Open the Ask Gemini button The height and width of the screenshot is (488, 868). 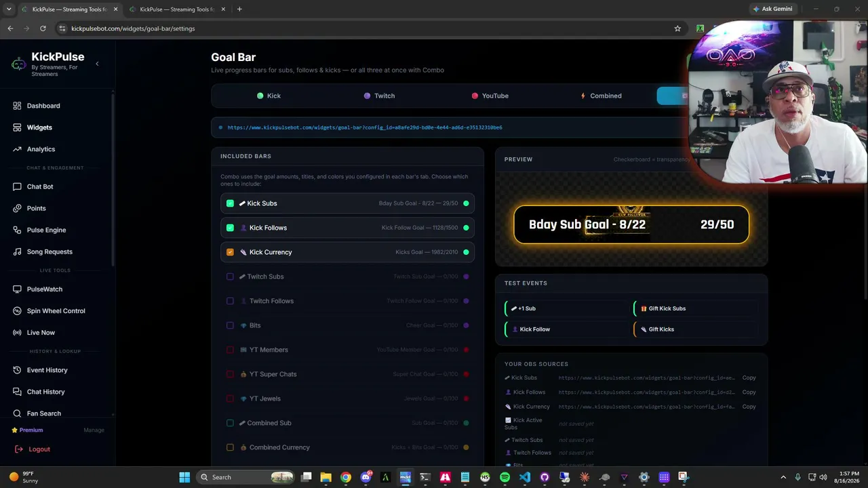(772, 9)
